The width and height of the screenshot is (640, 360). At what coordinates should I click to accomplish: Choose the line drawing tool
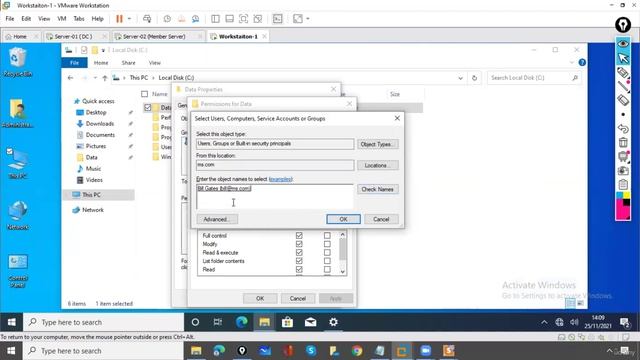[623, 87]
